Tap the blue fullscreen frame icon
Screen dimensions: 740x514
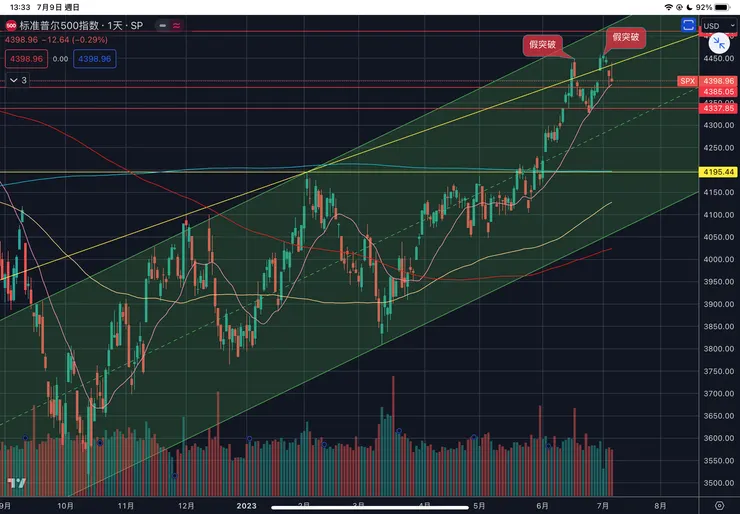pos(688,24)
